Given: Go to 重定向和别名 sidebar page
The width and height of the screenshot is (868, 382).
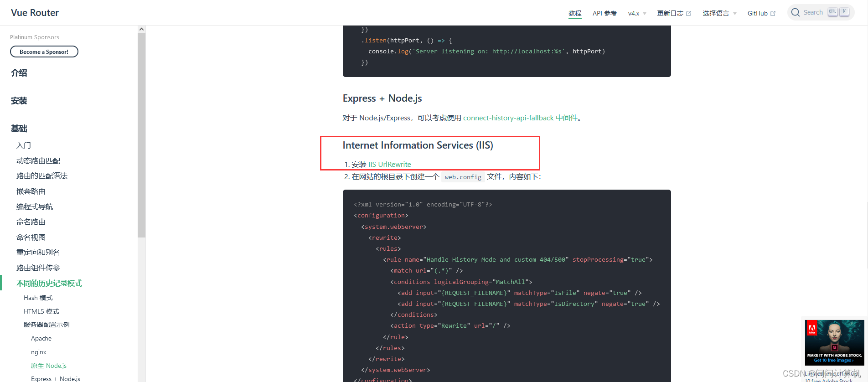Looking at the screenshot, I should pyautogui.click(x=38, y=253).
